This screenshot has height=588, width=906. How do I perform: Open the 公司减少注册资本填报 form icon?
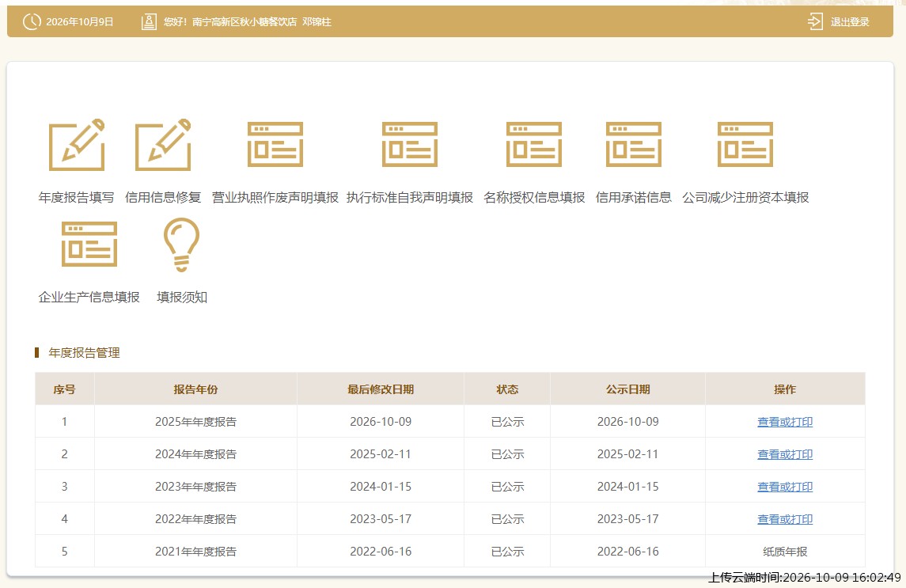pyautogui.click(x=745, y=145)
